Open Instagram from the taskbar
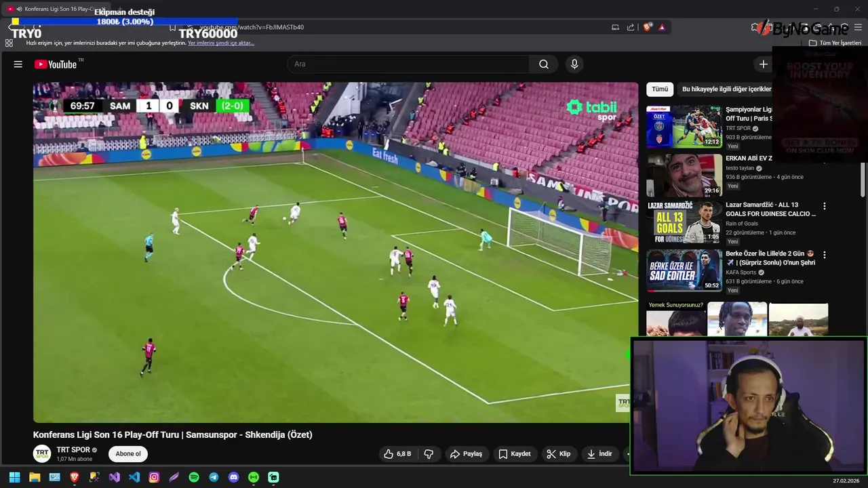 click(x=154, y=477)
